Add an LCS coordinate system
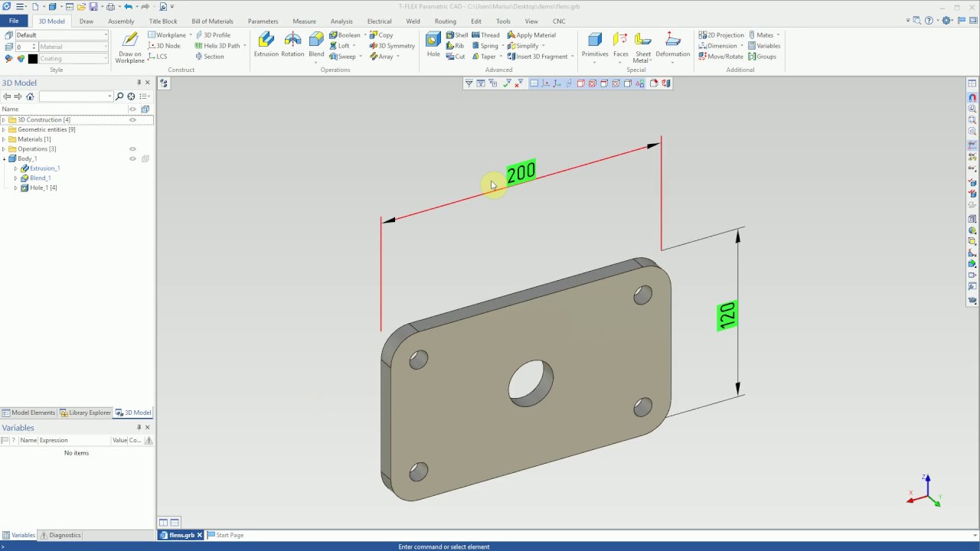The width and height of the screenshot is (980, 551). (x=158, y=57)
